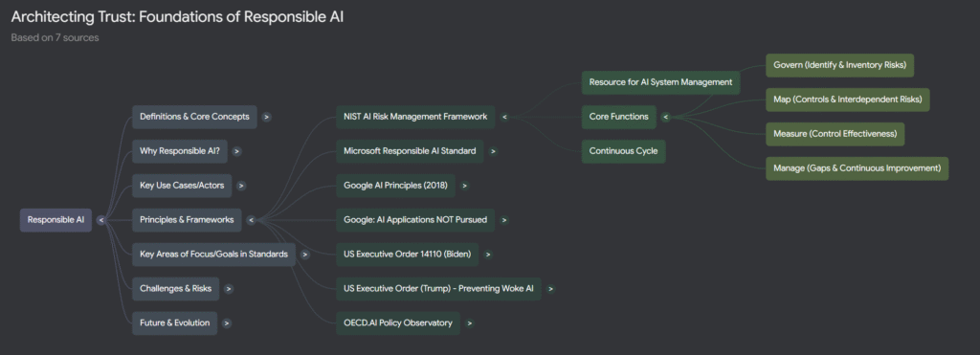Expand Microsoft Responsible AI Standard chevron
980x355 pixels.
pos(494,151)
